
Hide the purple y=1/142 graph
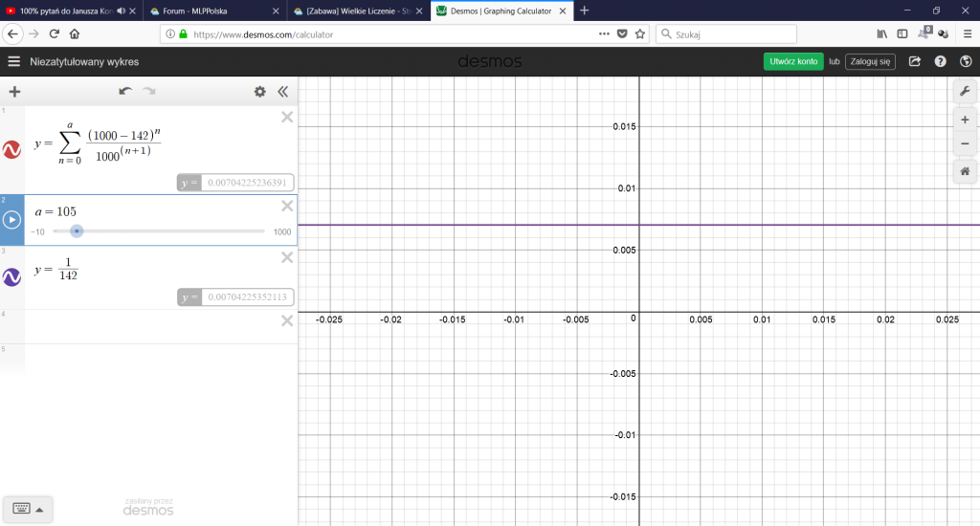coord(11,277)
